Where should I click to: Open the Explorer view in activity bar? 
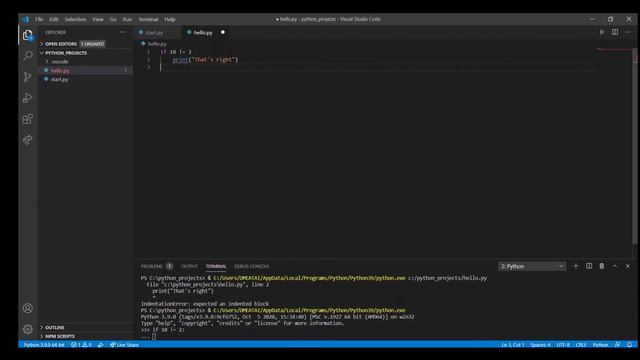pyautogui.click(x=28, y=35)
